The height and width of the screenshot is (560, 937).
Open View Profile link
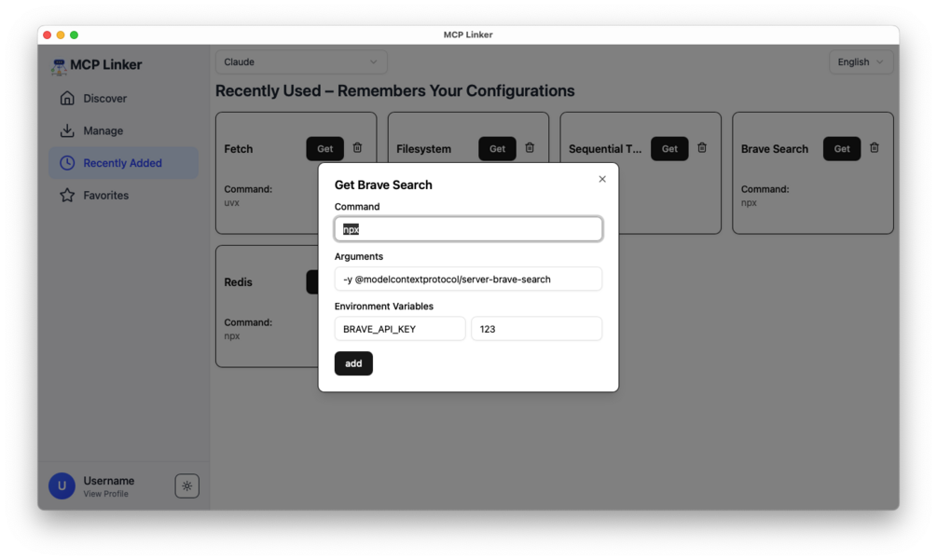tap(105, 494)
